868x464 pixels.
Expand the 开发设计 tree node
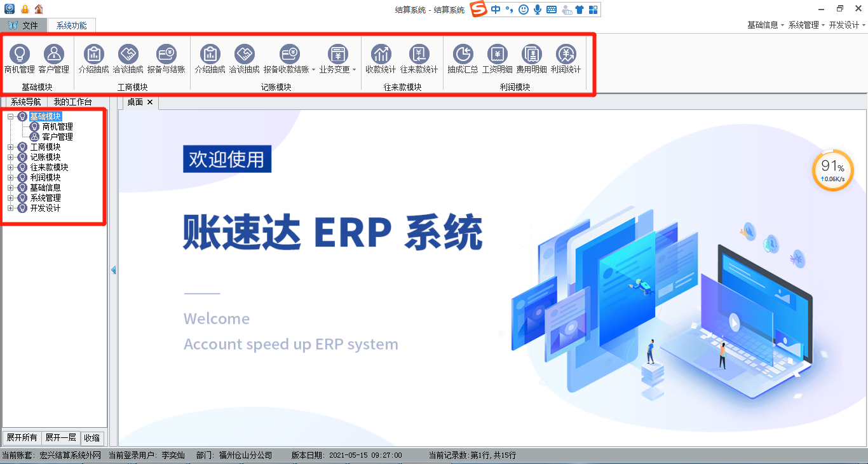[x=10, y=208]
